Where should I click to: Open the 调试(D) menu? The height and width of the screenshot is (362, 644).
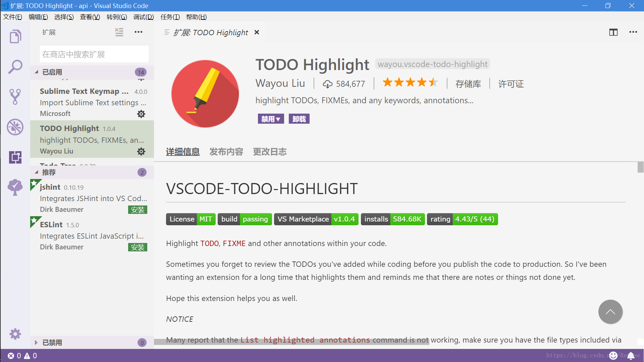[144, 17]
